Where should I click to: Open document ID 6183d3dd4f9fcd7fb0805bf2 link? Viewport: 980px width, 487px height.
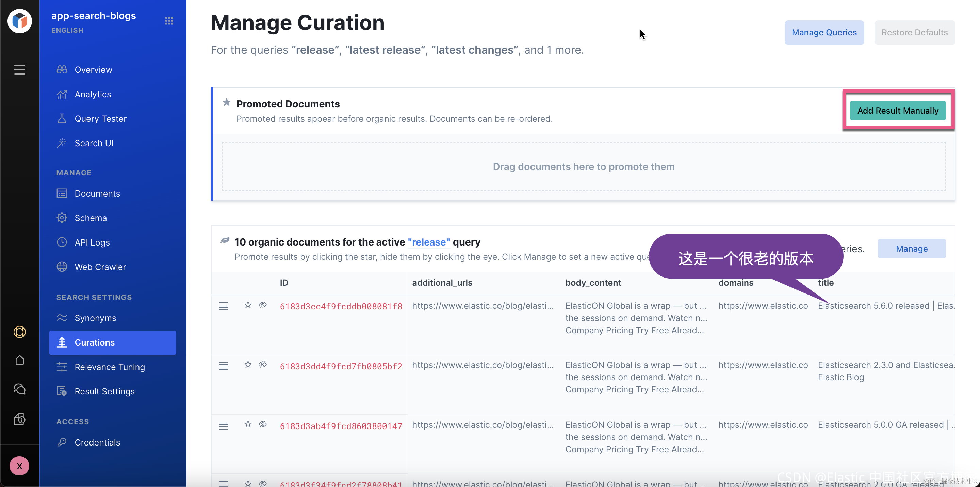pyautogui.click(x=341, y=366)
